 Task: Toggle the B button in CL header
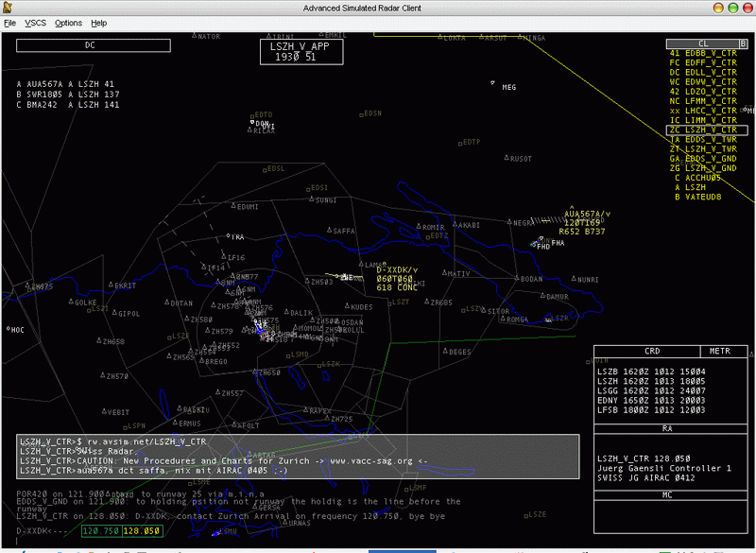coord(669,43)
